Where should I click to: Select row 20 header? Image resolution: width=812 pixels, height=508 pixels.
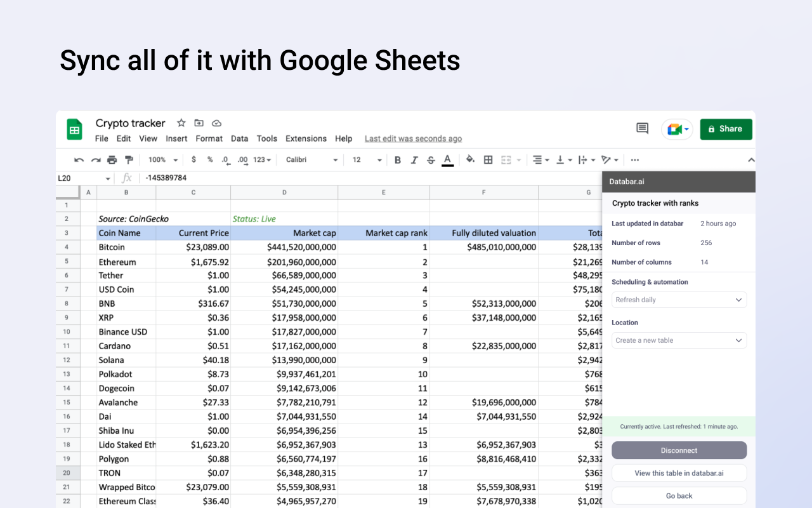click(x=67, y=472)
